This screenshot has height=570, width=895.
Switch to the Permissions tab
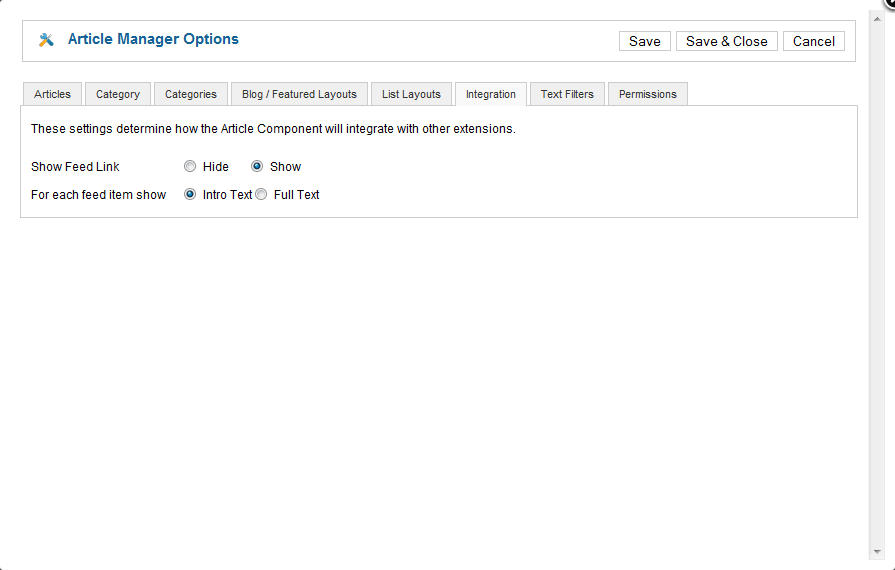tap(647, 94)
